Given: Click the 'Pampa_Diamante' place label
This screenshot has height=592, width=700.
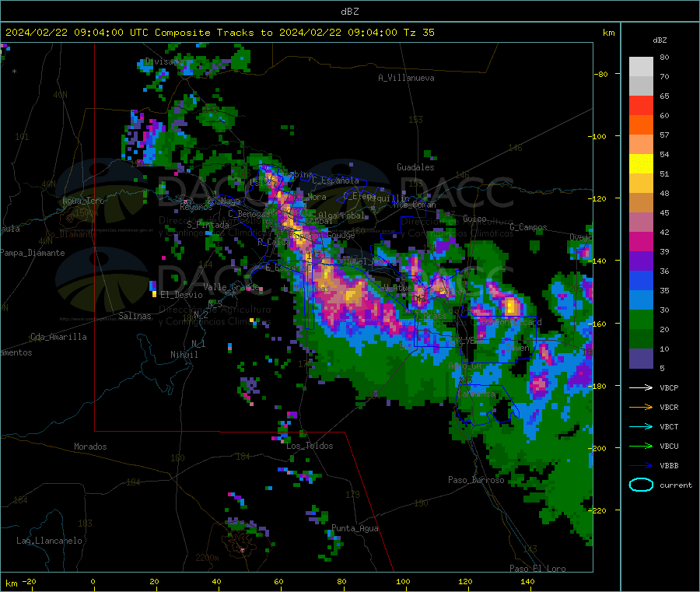Looking at the screenshot, I should 33,253.
